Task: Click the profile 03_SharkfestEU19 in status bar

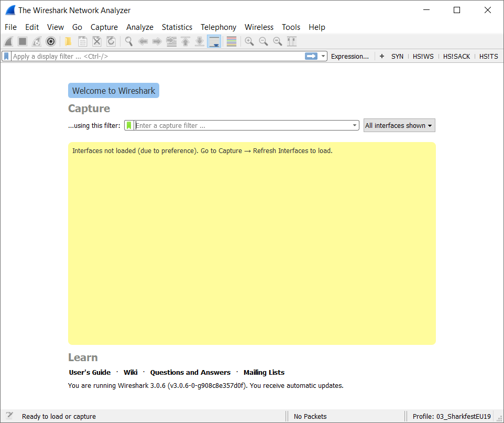Action: (x=452, y=416)
